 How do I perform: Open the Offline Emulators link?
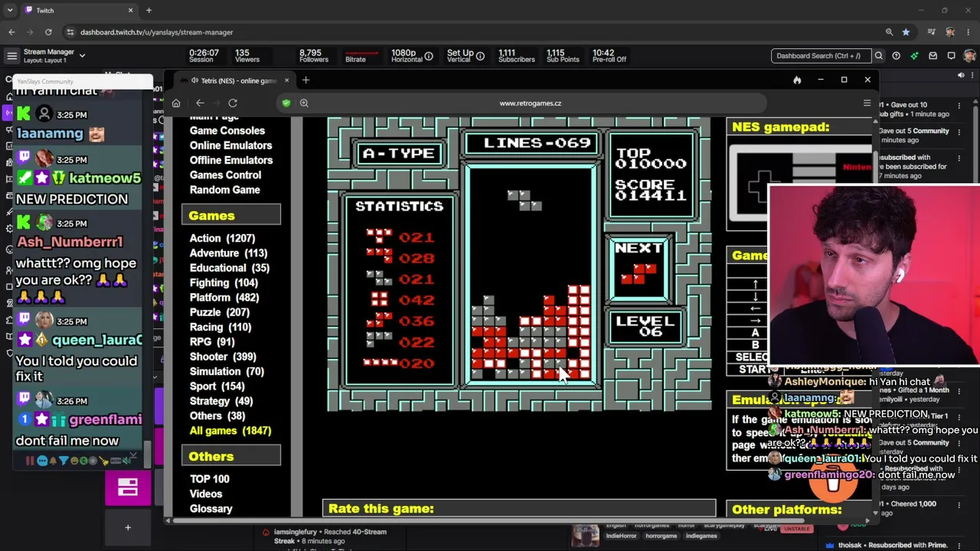pos(231,160)
